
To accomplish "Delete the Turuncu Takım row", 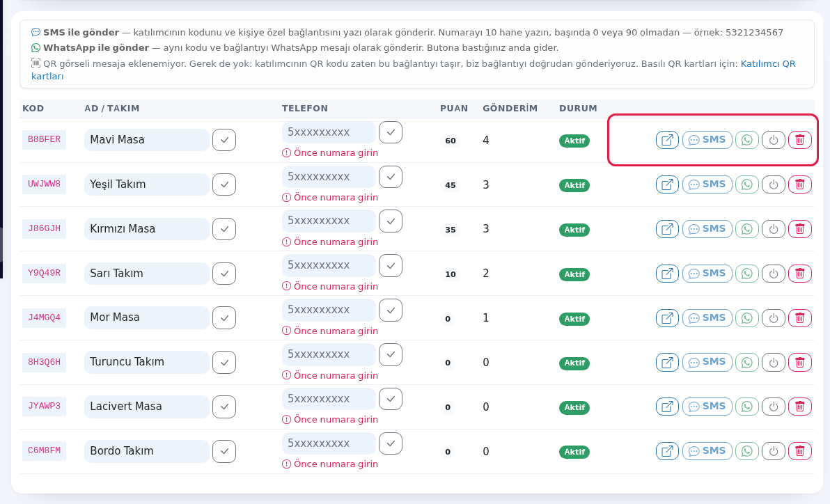I will [800, 362].
